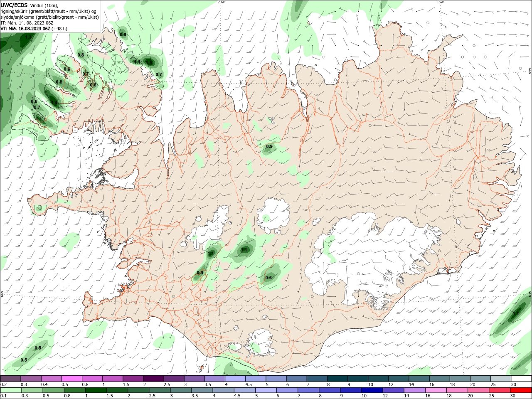Pick the white 30 swatch in upper legend row
Screen dimensions: 532x399
(x=522, y=379)
